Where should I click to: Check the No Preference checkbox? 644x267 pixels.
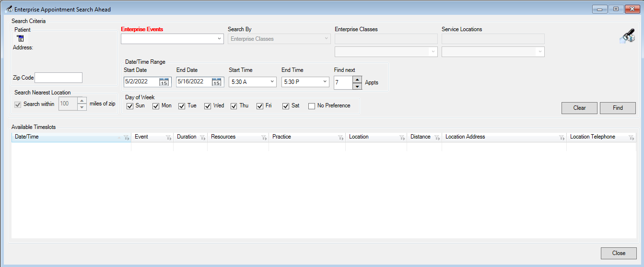[312, 106]
